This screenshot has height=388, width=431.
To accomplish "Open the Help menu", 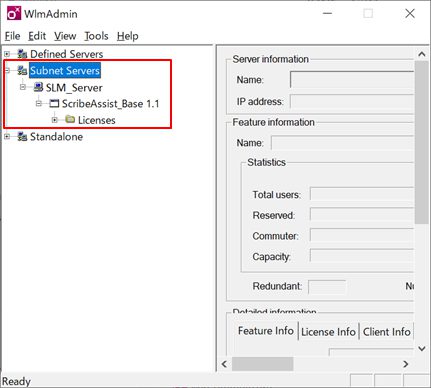I will click(x=127, y=36).
